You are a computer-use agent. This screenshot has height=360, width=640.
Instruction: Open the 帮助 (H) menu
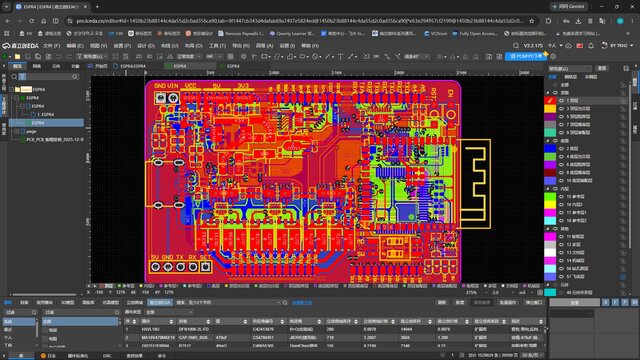[x=310, y=46]
